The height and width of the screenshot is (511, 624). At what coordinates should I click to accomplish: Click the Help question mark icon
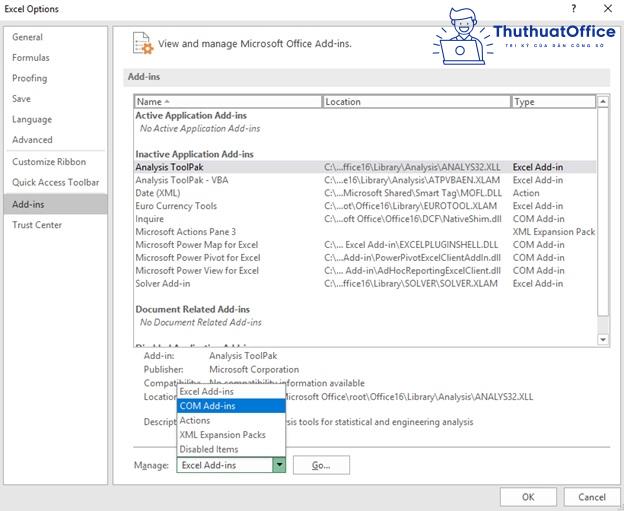point(573,9)
